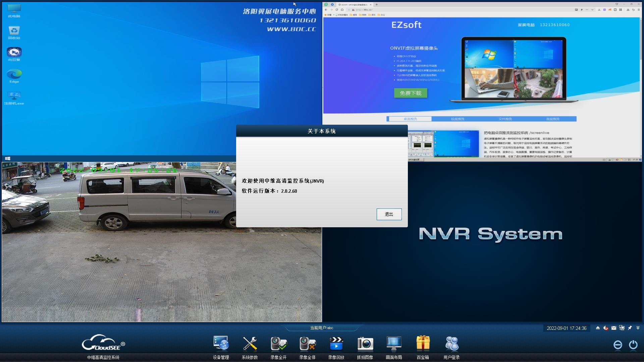
Task: Open 设备管理 device management
Action: click(221, 344)
